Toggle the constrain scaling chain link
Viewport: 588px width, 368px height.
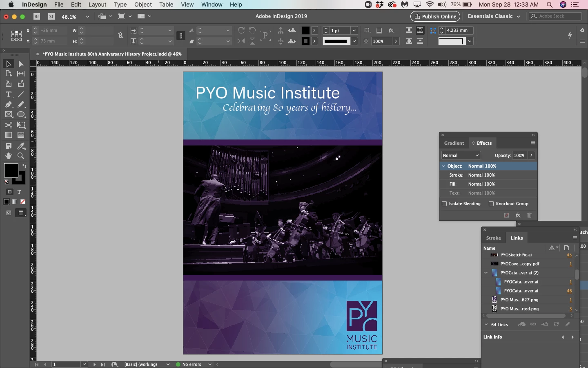[x=181, y=36]
